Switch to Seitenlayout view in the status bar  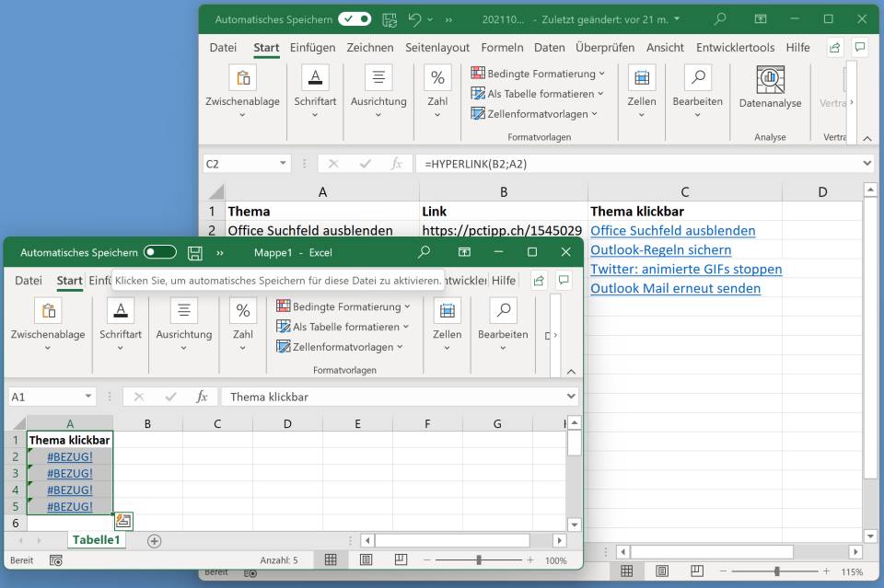tap(366, 559)
